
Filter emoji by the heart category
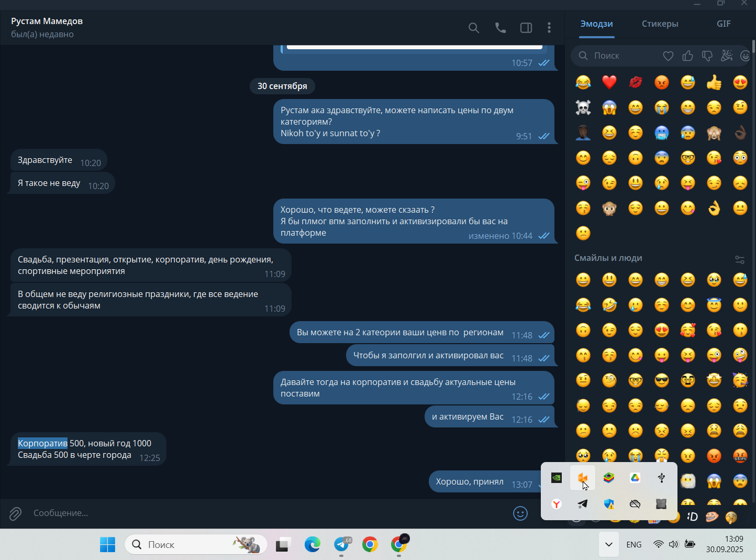coord(668,56)
